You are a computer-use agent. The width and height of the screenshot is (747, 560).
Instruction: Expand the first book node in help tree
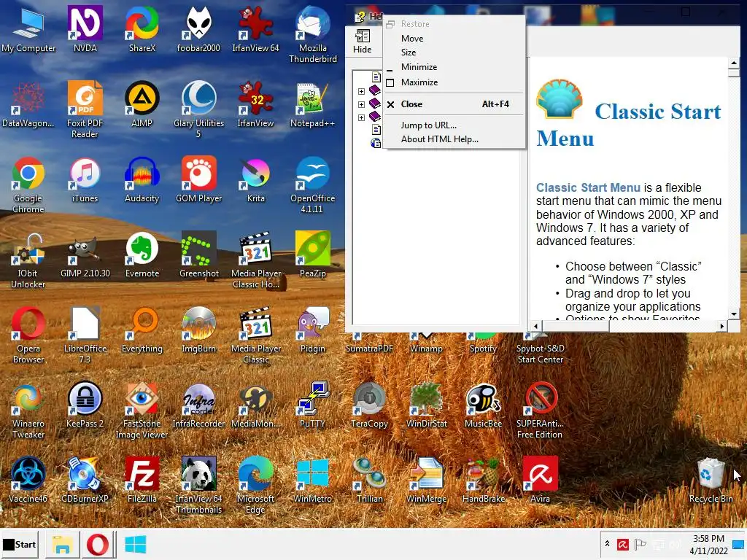click(x=361, y=91)
